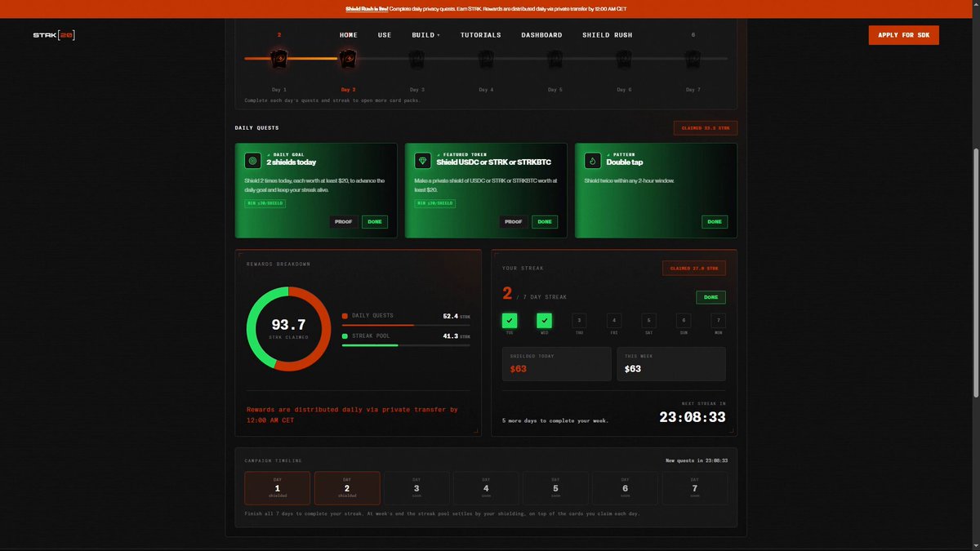Click the orange Daily Quests legend swatch
This screenshot has height=551, width=980.
[x=345, y=316]
